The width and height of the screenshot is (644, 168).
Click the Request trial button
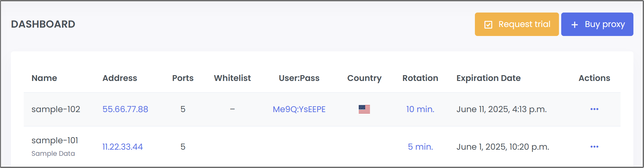click(517, 24)
